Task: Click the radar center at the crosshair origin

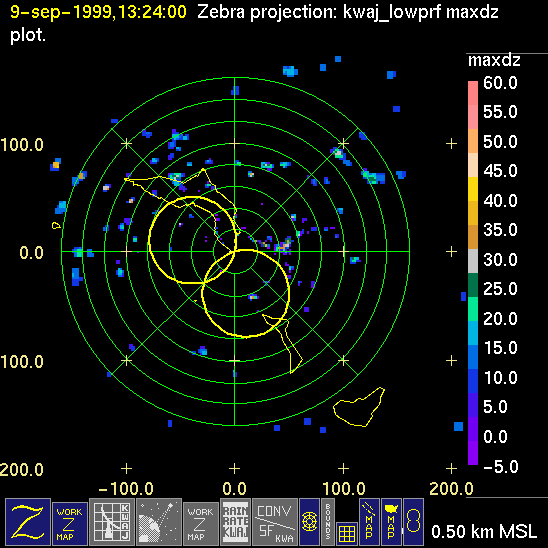Action: pyautogui.click(x=235, y=251)
